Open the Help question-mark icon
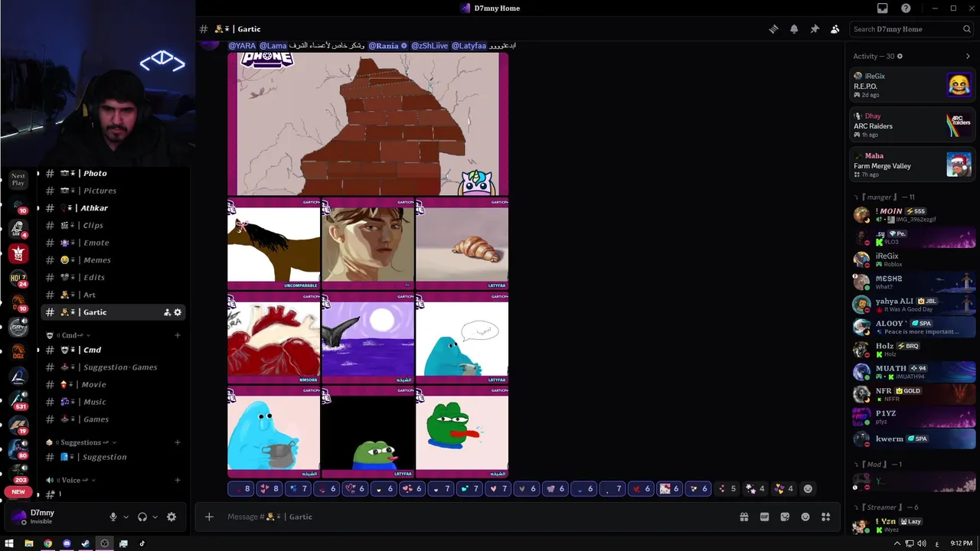 pyautogui.click(x=906, y=8)
